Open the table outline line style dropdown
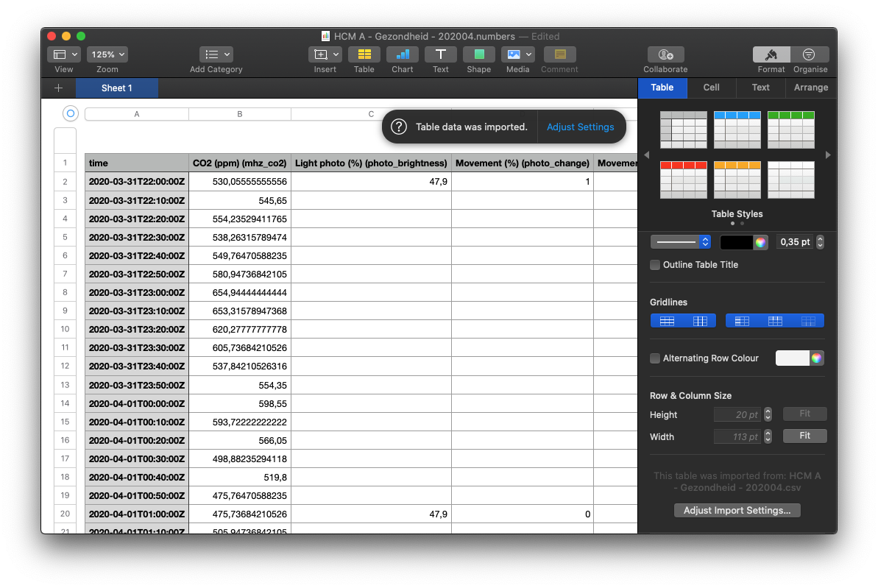 coord(680,241)
